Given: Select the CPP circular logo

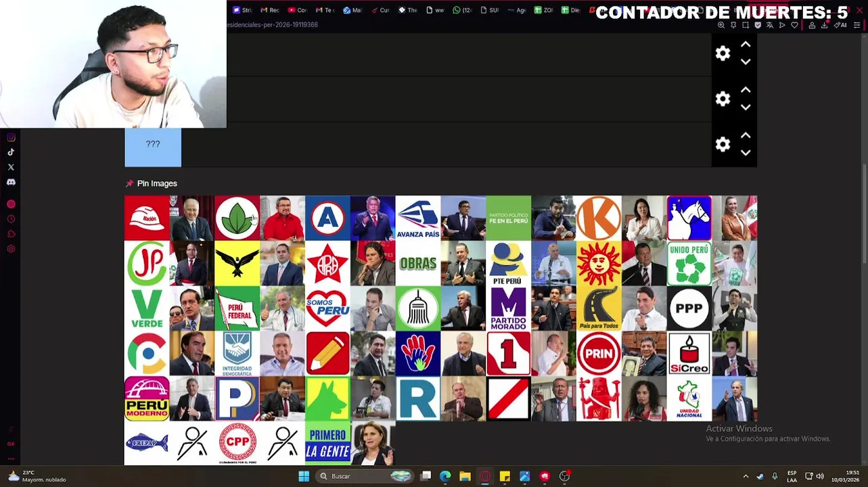Looking at the screenshot, I should click(237, 444).
